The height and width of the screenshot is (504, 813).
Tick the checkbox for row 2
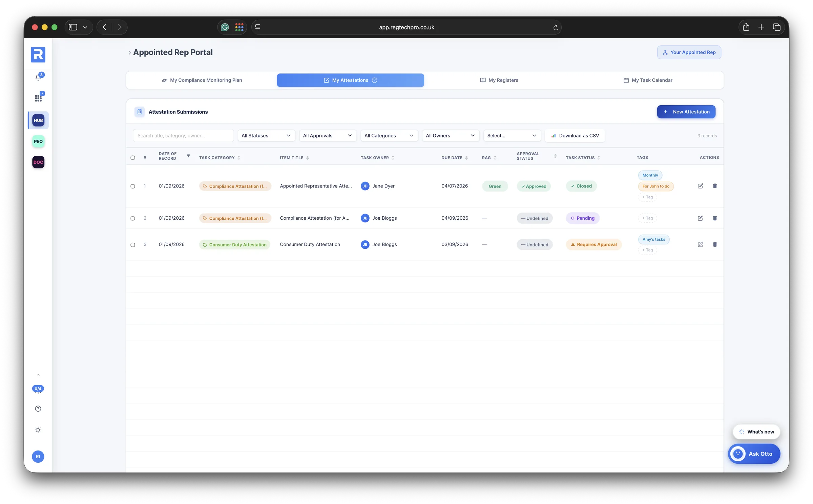tap(133, 218)
